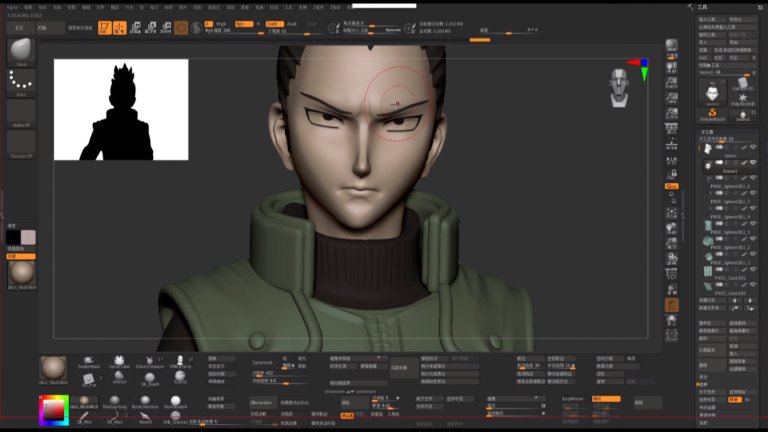Viewport: 768px width, 432px height.
Task: Open the Zplugin menu
Action: click(x=318, y=7)
